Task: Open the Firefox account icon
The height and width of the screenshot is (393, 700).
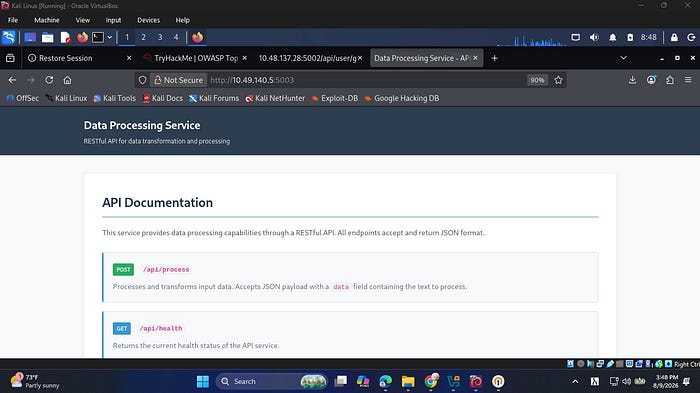Action: pyautogui.click(x=651, y=80)
